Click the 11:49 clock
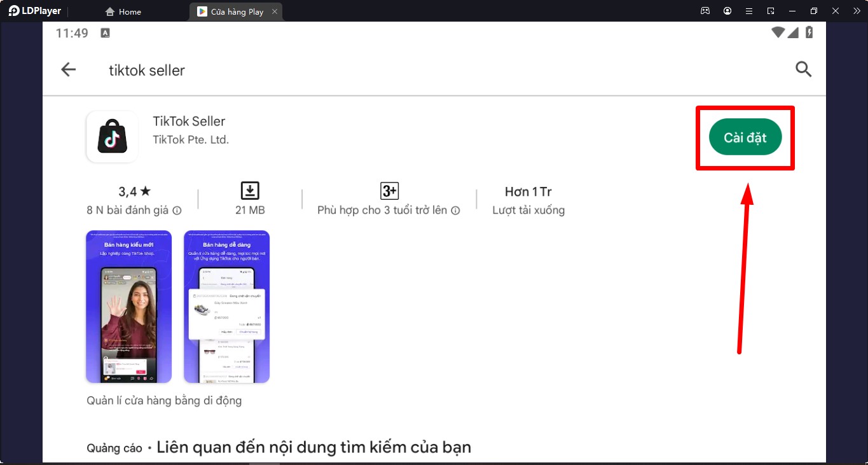The image size is (868, 465). (x=72, y=33)
